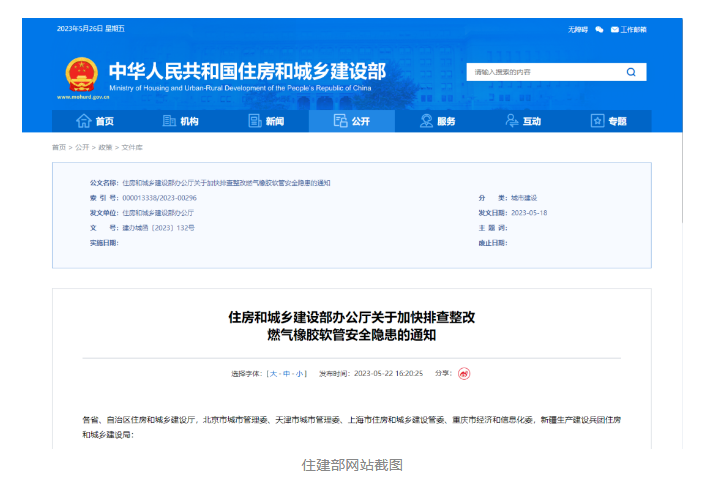Click issue date 2023-05-18
The width and height of the screenshot is (706, 484).
pyautogui.click(x=529, y=213)
